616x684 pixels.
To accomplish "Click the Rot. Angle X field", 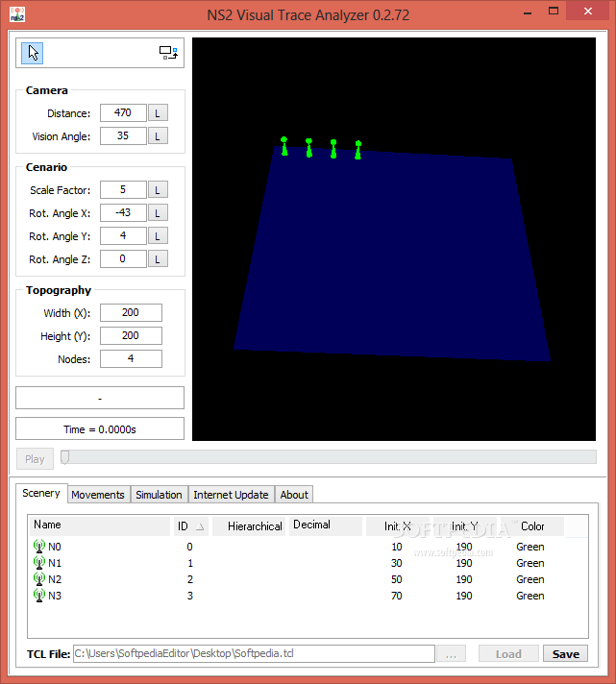I will click(x=123, y=213).
